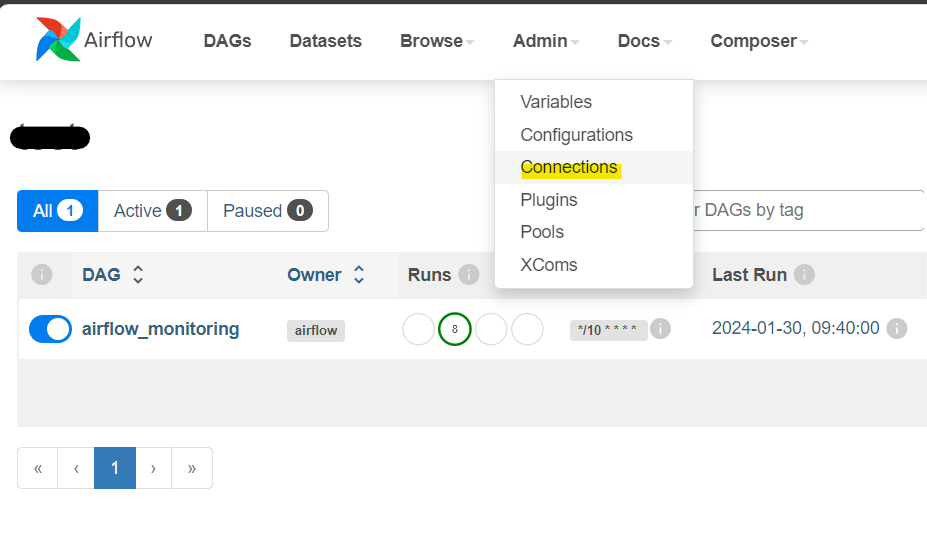Select Connections from Admin menu

coord(569,167)
